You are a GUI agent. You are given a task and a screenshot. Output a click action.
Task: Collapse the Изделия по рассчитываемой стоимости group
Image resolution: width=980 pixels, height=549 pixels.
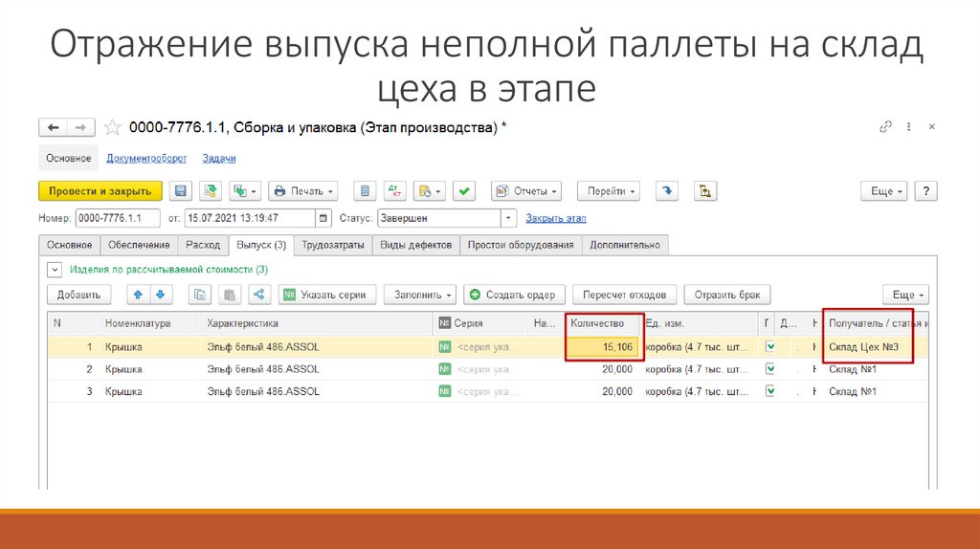[x=55, y=270]
